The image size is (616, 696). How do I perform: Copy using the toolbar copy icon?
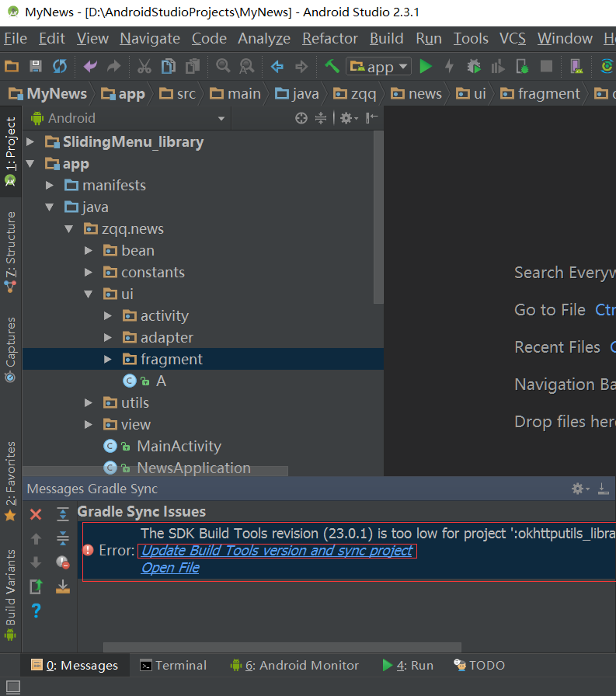pos(169,67)
